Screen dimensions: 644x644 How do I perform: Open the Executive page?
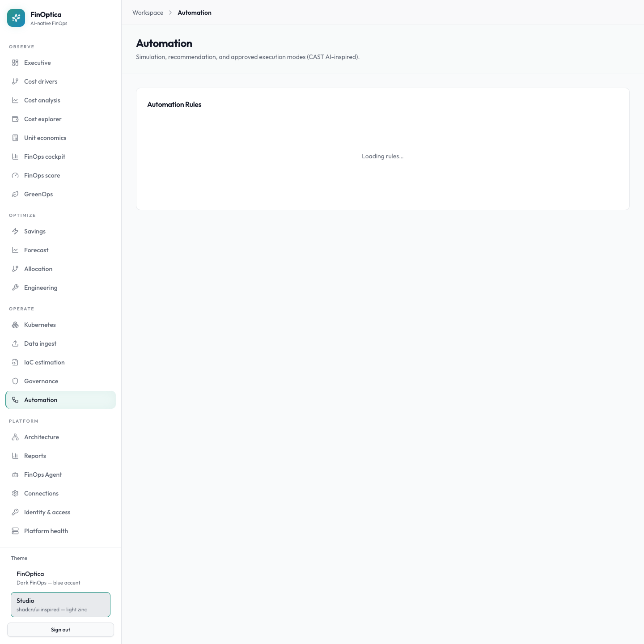pos(60,63)
